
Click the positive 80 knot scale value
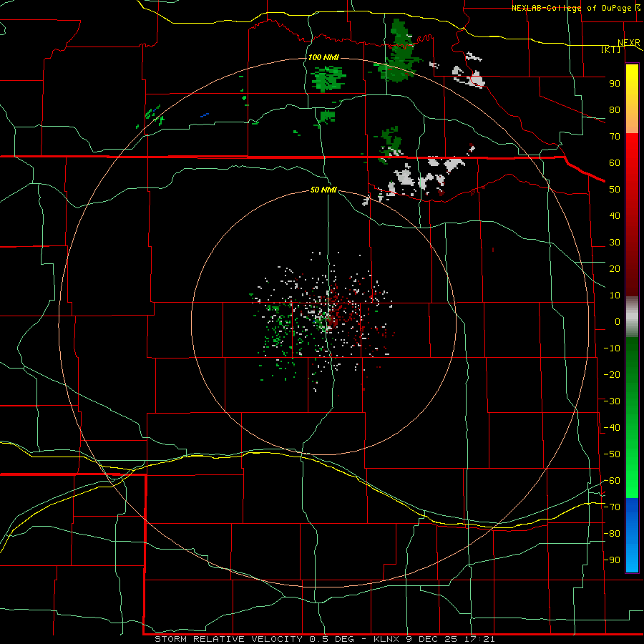(615, 110)
